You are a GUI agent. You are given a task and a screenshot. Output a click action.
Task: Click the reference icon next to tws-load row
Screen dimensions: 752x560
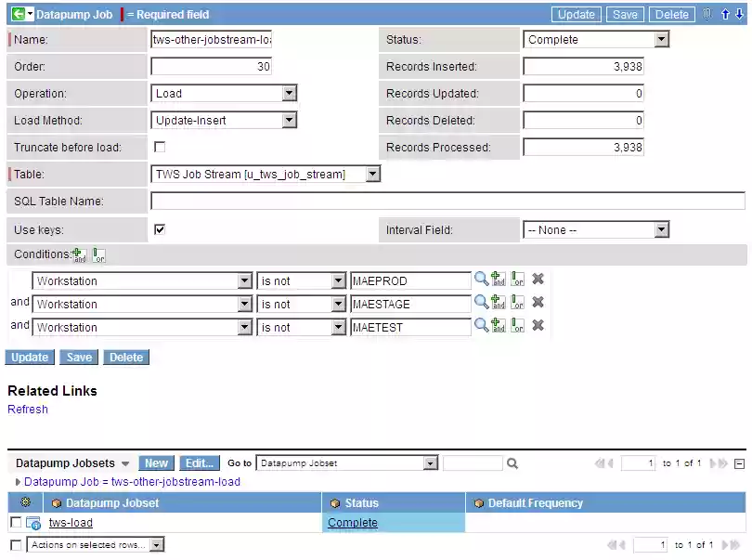click(x=32, y=522)
